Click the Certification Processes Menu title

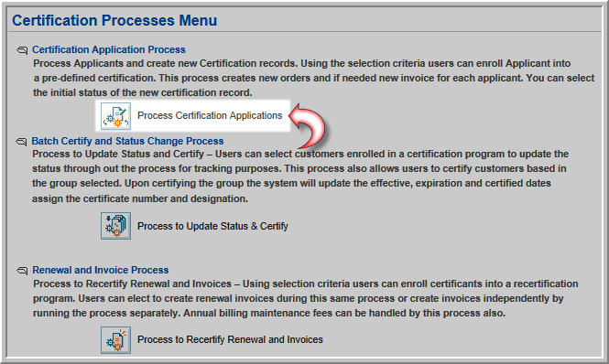(x=114, y=20)
